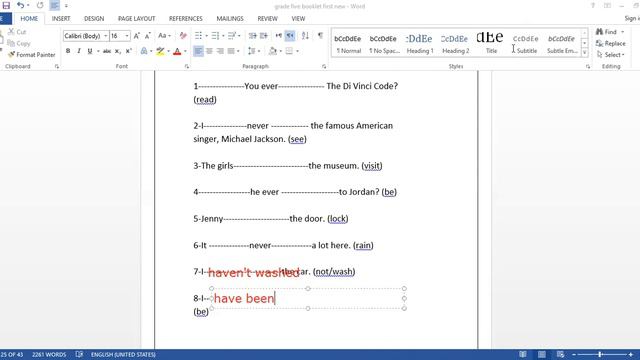The image size is (640, 360).
Task: Set right-to-left text direction
Action: [x=290, y=36]
